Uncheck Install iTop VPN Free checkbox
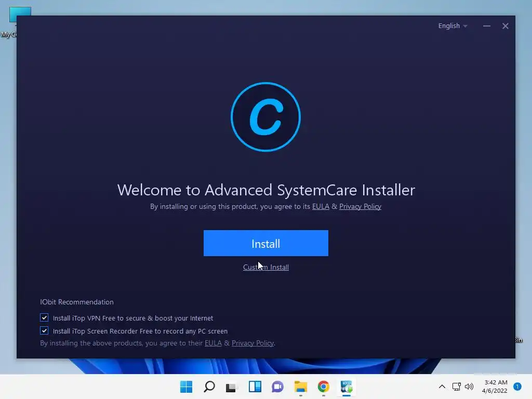The image size is (532, 399). 44,318
